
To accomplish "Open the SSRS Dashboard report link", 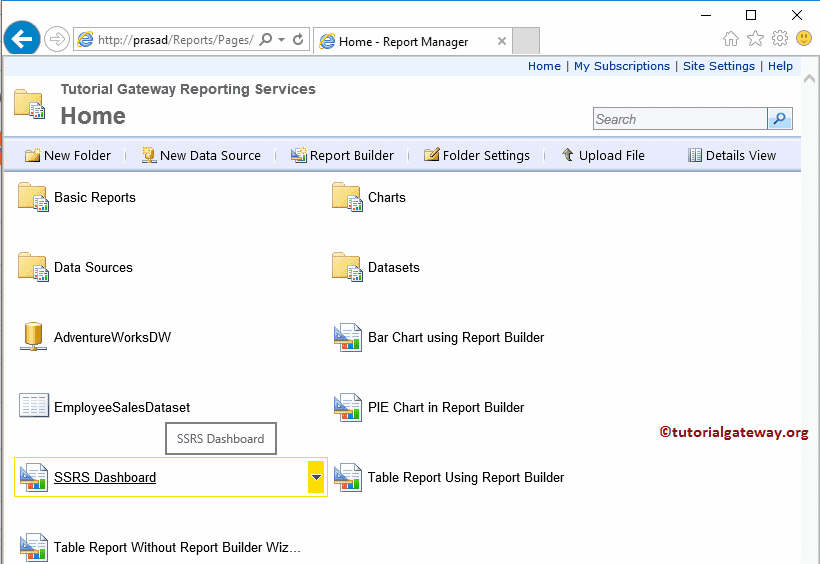I will pos(105,477).
